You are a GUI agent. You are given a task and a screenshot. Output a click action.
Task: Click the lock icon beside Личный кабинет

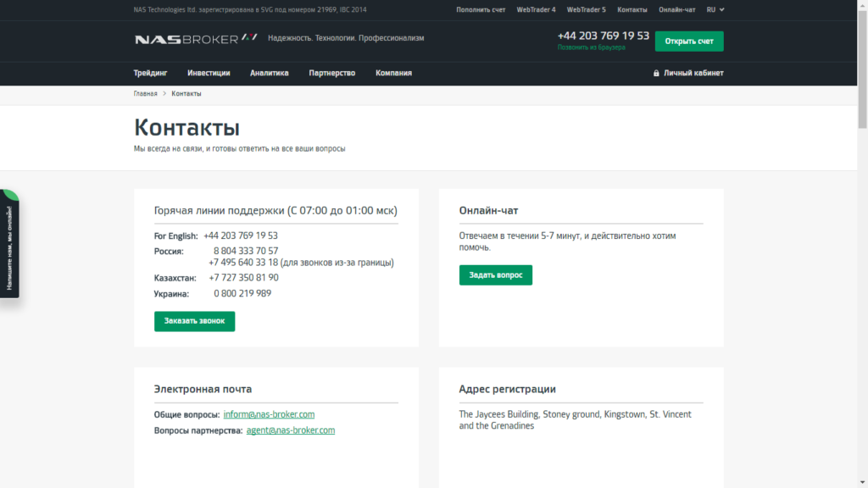coord(656,73)
